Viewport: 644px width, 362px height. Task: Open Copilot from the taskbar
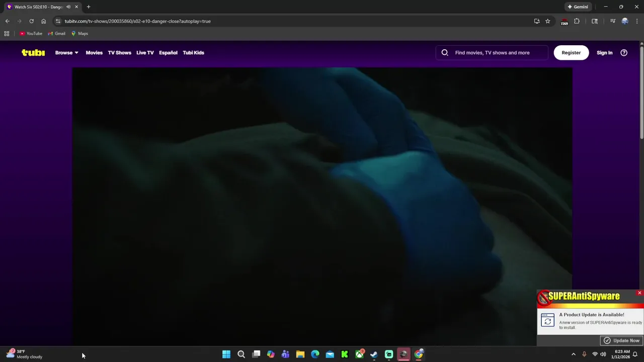point(271,354)
